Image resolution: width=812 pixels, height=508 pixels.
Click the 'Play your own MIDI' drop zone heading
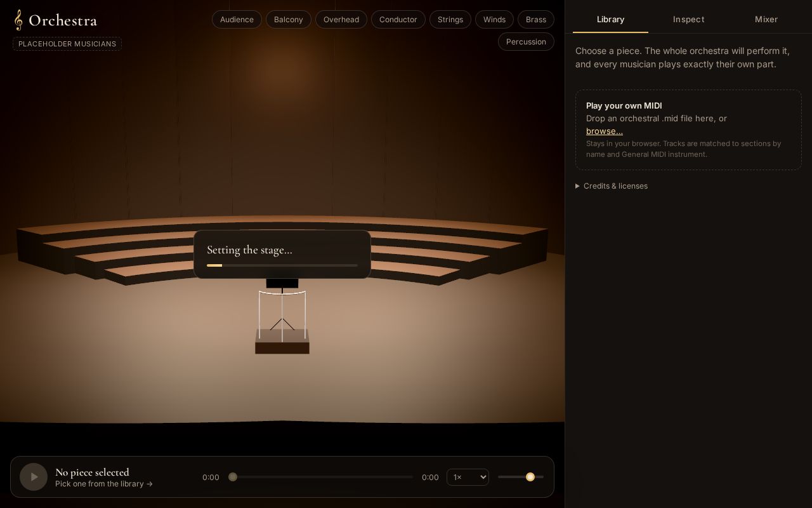[624, 105]
